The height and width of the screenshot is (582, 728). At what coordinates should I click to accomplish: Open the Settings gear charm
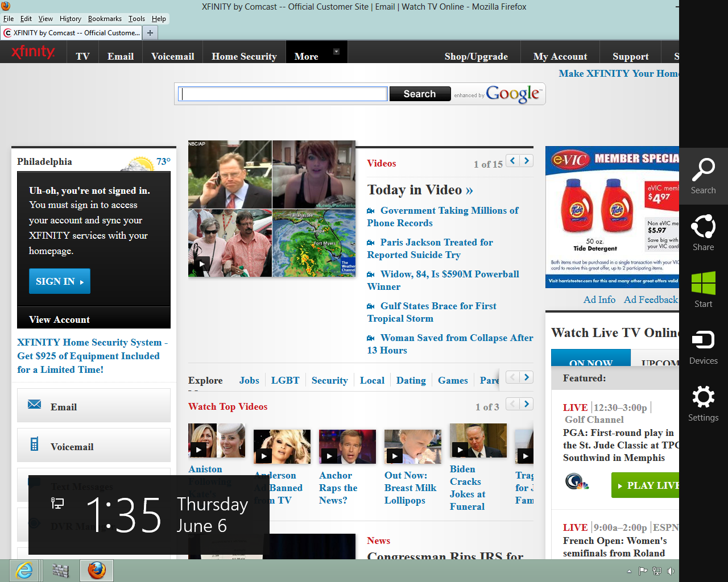(x=703, y=404)
